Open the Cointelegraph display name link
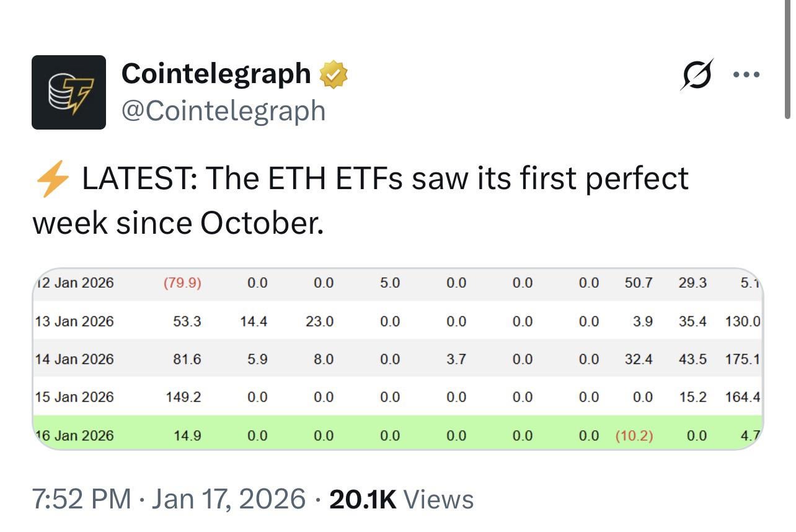 [216, 74]
